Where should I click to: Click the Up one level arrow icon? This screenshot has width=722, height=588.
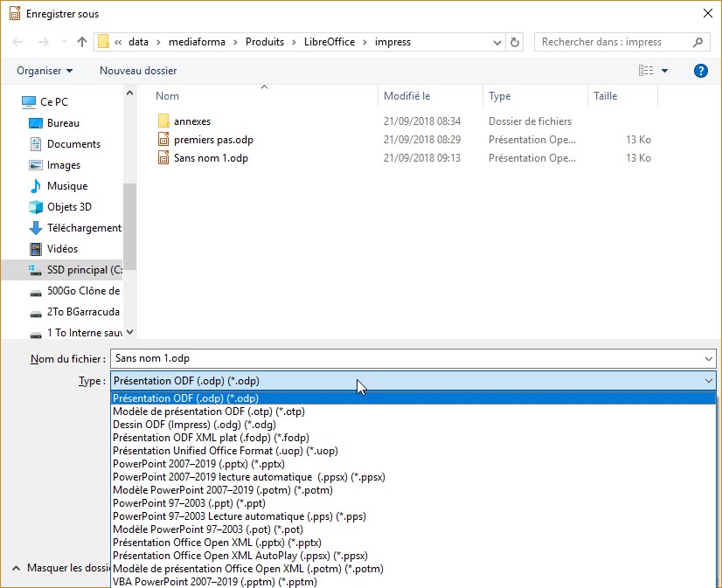pyautogui.click(x=82, y=42)
